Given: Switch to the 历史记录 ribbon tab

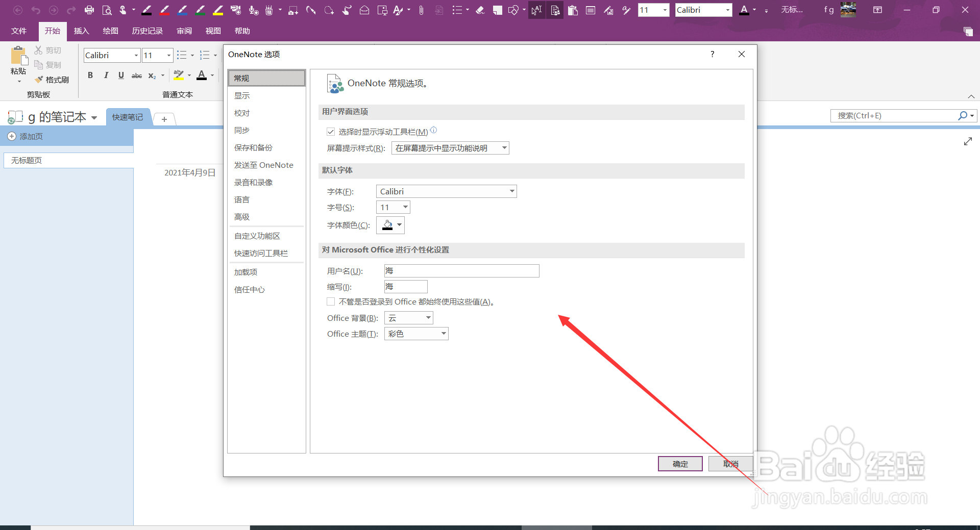Looking at the screenshot, I should pos(147,31).
